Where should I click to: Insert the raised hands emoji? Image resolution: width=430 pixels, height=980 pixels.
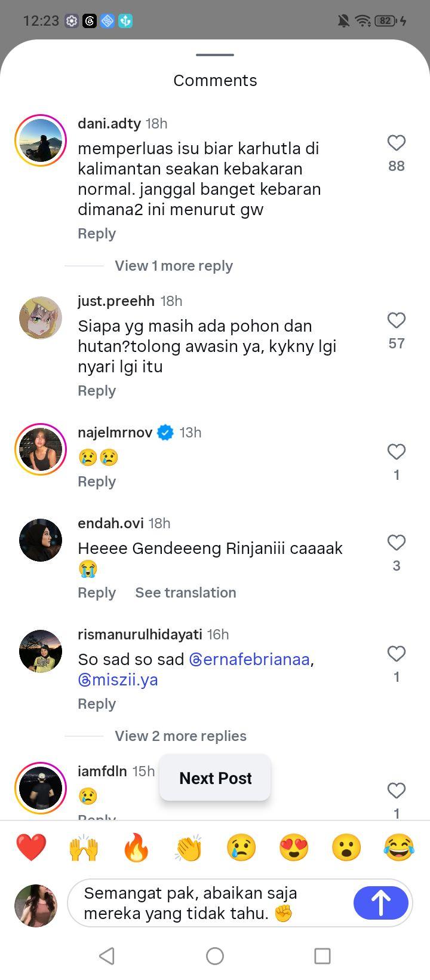84,847
